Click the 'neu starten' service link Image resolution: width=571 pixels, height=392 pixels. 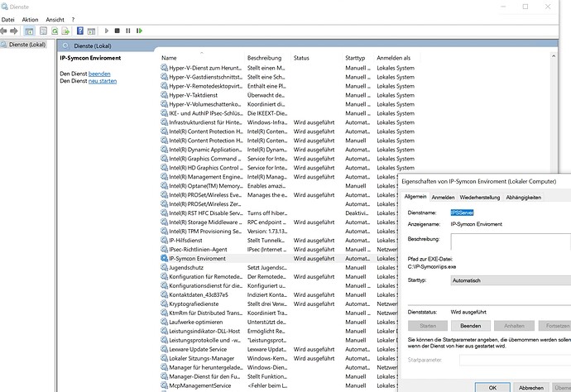pyautogui.click(x=103, y=81)
